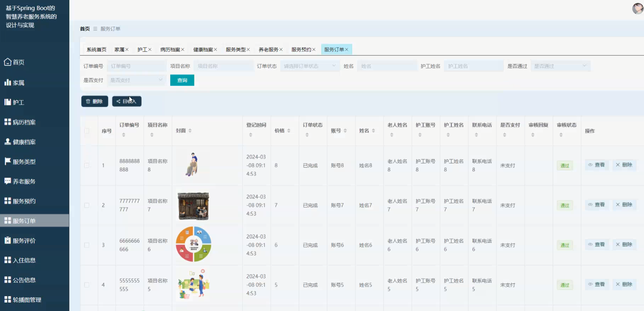
Task: Click the 公告信息 sidebar icon
Action: (7, 280)
